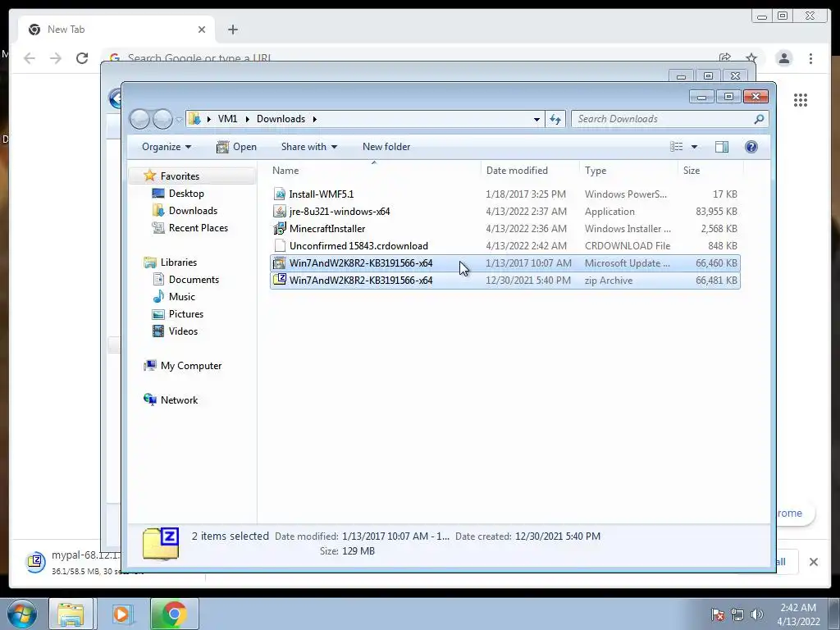Viewport: 840px width, 630px height.
Task: Click the Action Center flag icon
Action: coord(718,614)
